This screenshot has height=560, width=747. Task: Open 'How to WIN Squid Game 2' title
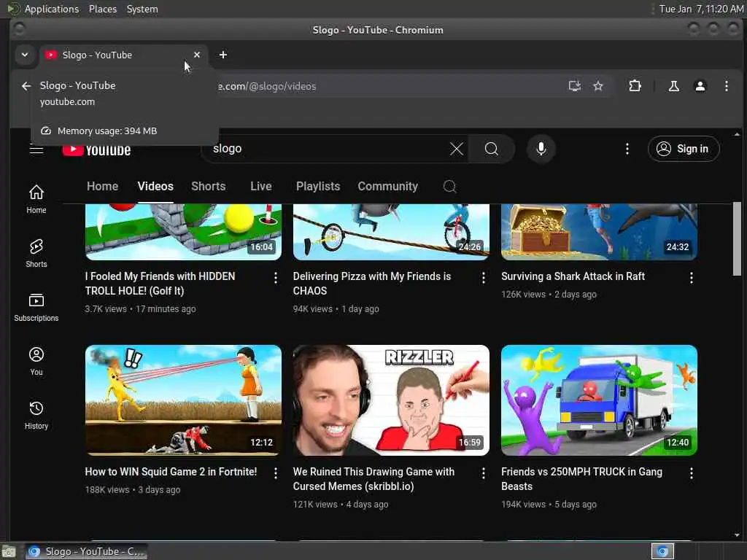(171, 472)
